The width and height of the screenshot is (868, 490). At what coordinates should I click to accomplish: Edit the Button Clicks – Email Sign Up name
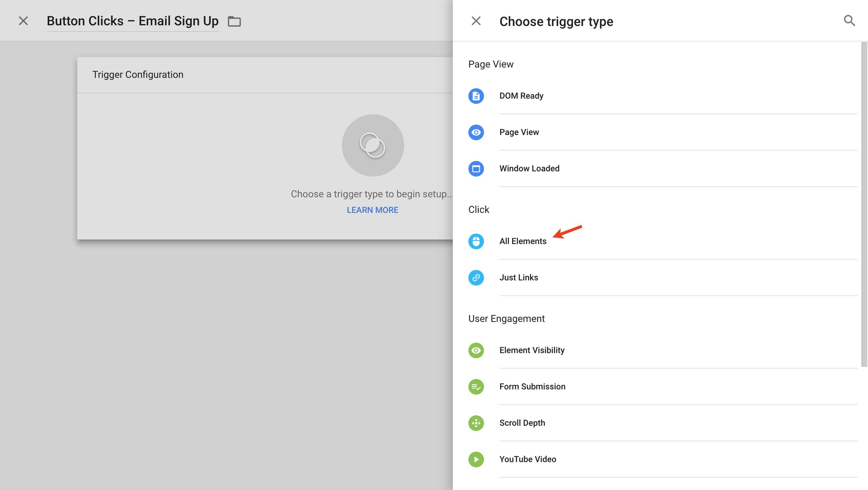[x=132, y=21]
